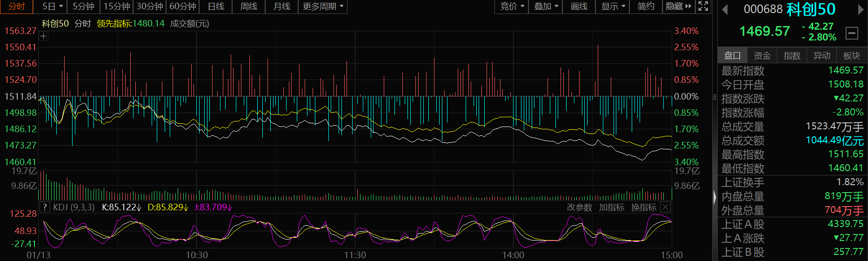Click 换指标 to change indicator
This screenshot has height=261, width=868.
point(643,207)
